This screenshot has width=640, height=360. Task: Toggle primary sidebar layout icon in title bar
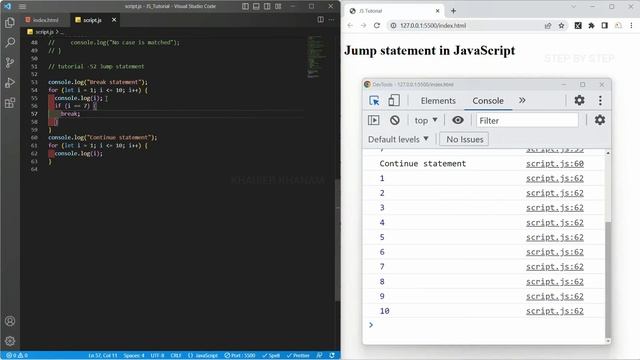(x=245, y=6)
